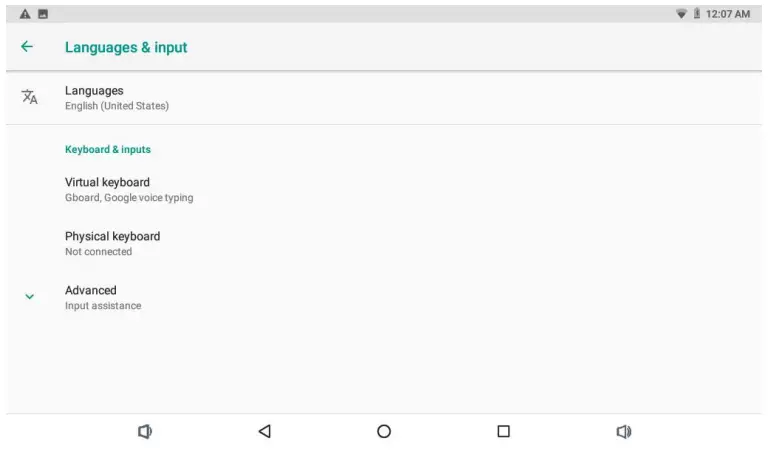Open recent apps with the square button
Viewport: 779px width, 463px height.
pos(503,431)
